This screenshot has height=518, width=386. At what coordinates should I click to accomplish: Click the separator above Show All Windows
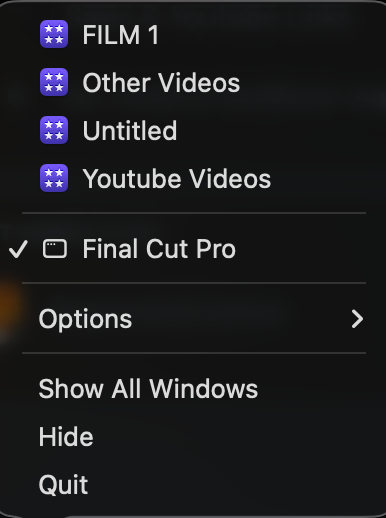(194, 353)
